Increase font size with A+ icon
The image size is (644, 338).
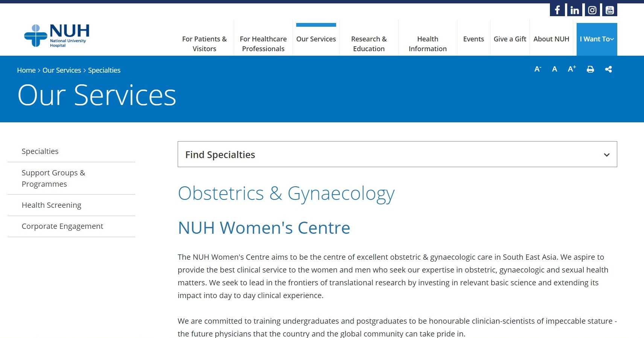[572, 69]
